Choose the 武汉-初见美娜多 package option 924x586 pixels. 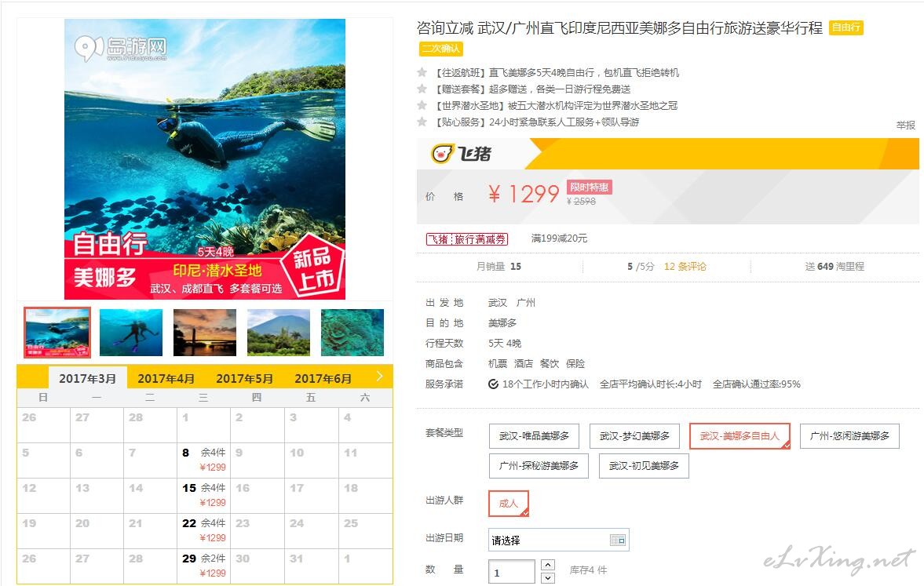tap(644, 466)
